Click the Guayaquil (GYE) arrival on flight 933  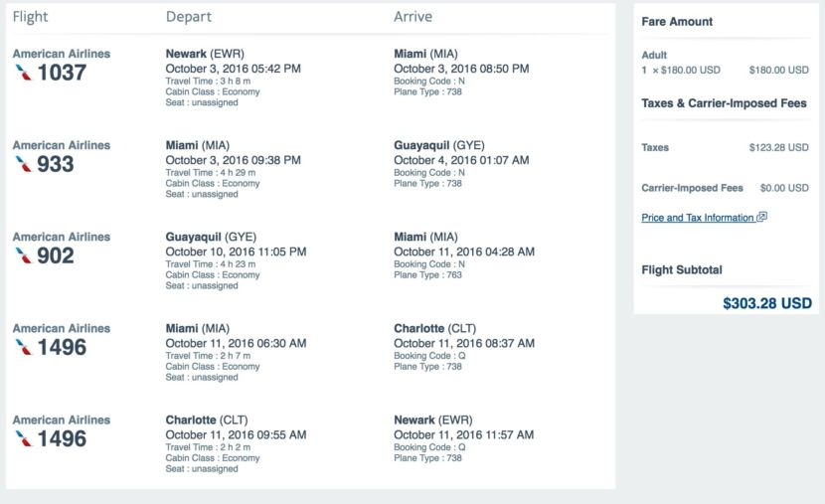click(439, 145)
